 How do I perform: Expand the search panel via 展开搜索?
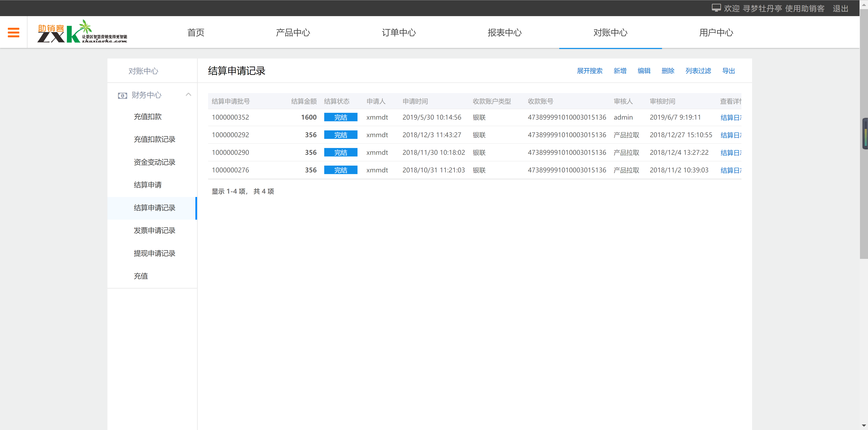click(x=590, y=71)
